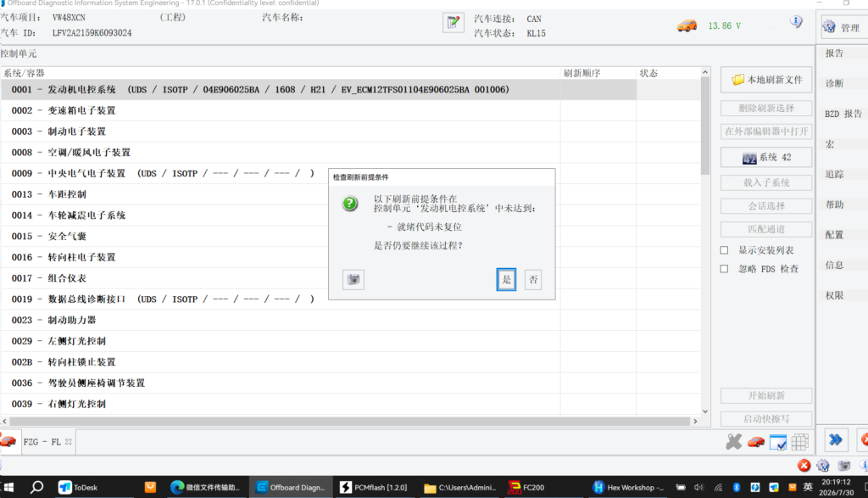868x498 pixels.
Task: Open the taskbar clock showing 20:19:12
Action: pos(836,488)
